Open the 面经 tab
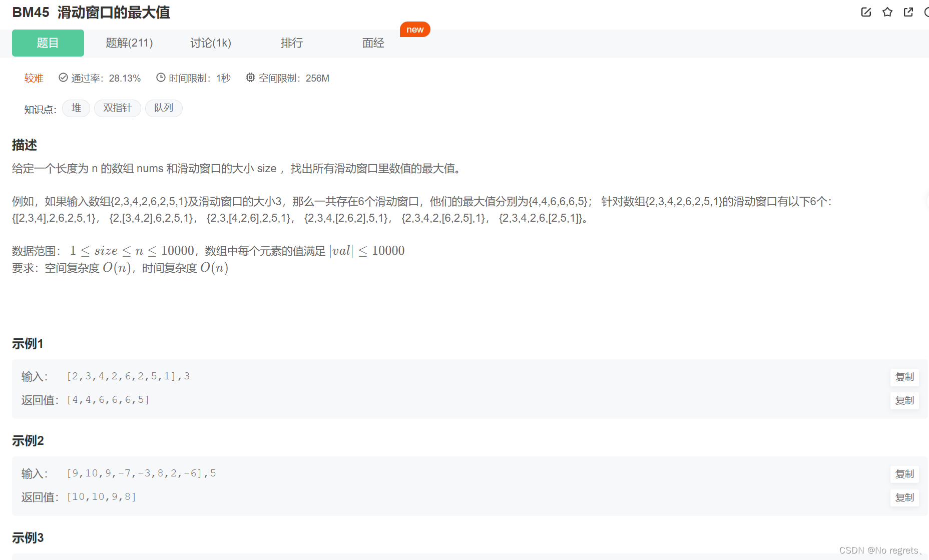Image resolution: width=929 pixels, height=560 pixels. click(x=373, y=43)
